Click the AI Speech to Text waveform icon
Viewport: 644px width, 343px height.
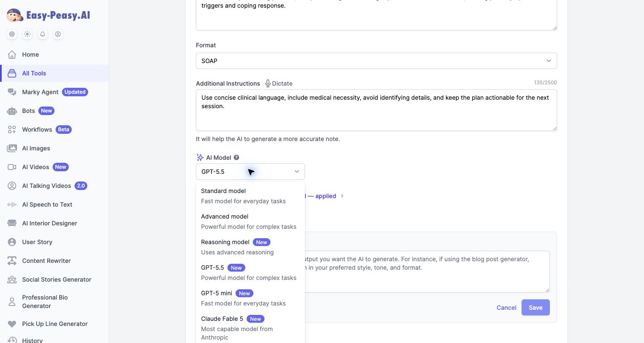coord(12,205)
